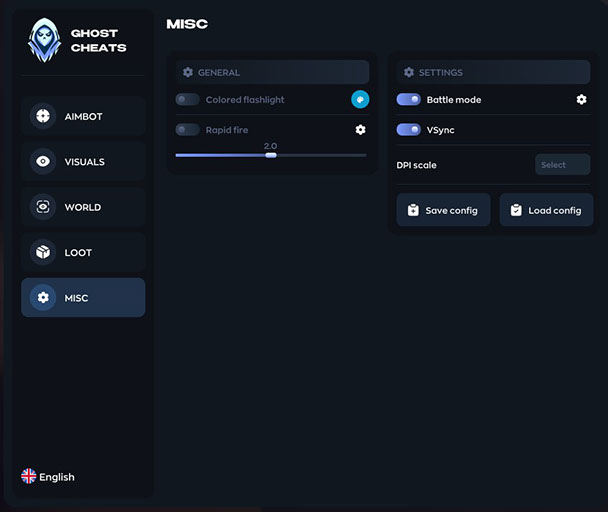Open the English language selector
The width and height of the screenshot is (608, 512).
point(48,477)
